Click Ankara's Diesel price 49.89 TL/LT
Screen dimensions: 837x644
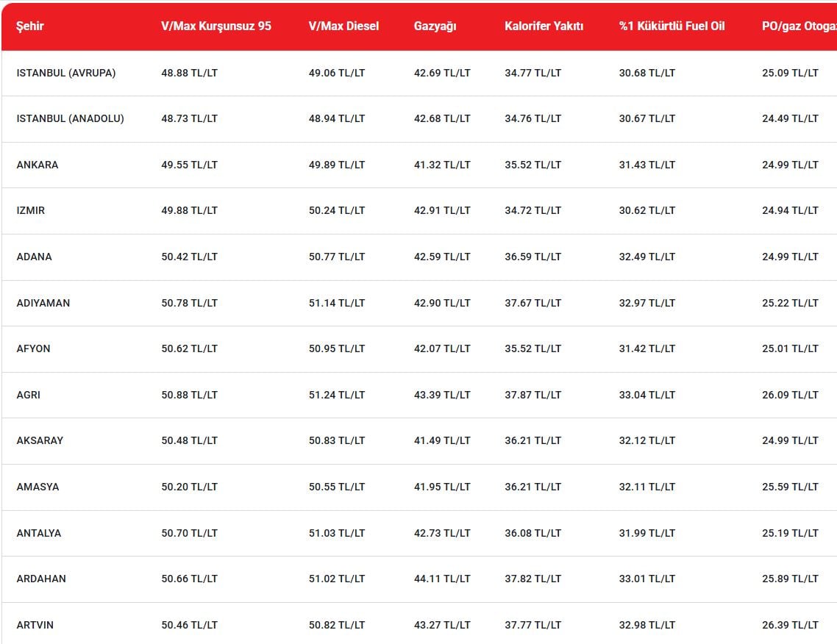pos(337,165)
